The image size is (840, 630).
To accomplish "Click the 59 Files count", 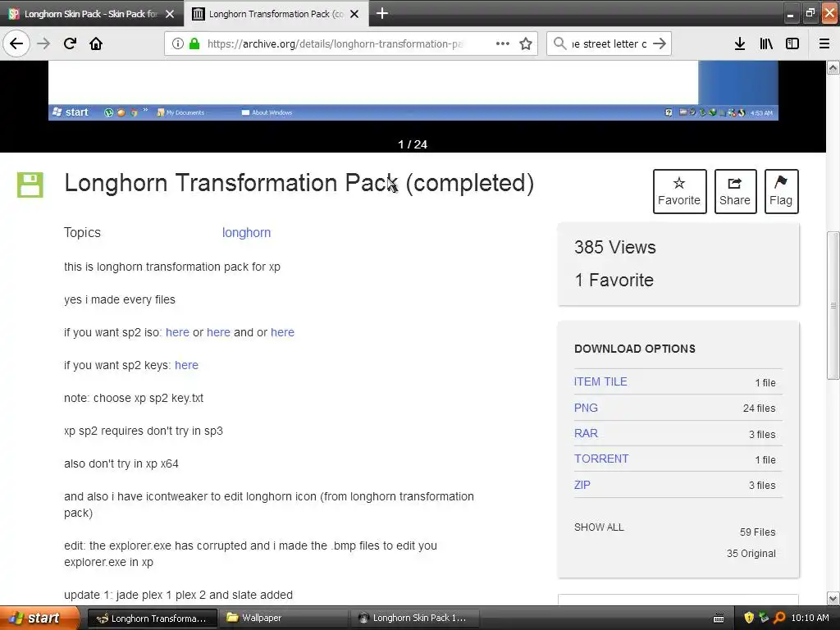I will point(757,532).
